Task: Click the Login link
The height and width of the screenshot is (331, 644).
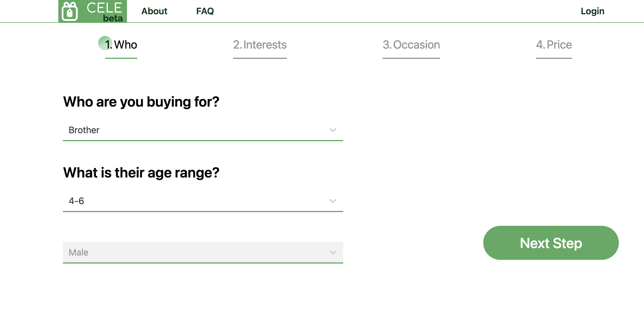Action: (x=592, y=11)
